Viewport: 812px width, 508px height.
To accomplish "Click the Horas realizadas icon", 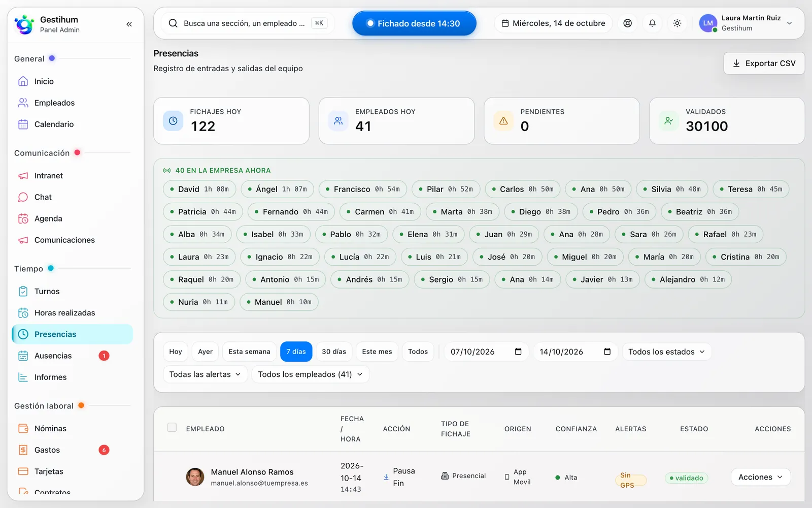I will click(23, 313).
